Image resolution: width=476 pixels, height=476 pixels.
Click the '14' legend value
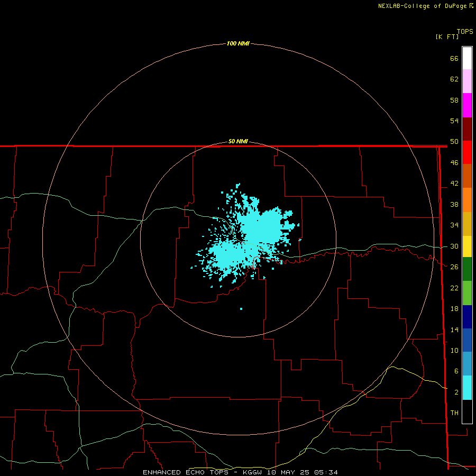point(454,329)
